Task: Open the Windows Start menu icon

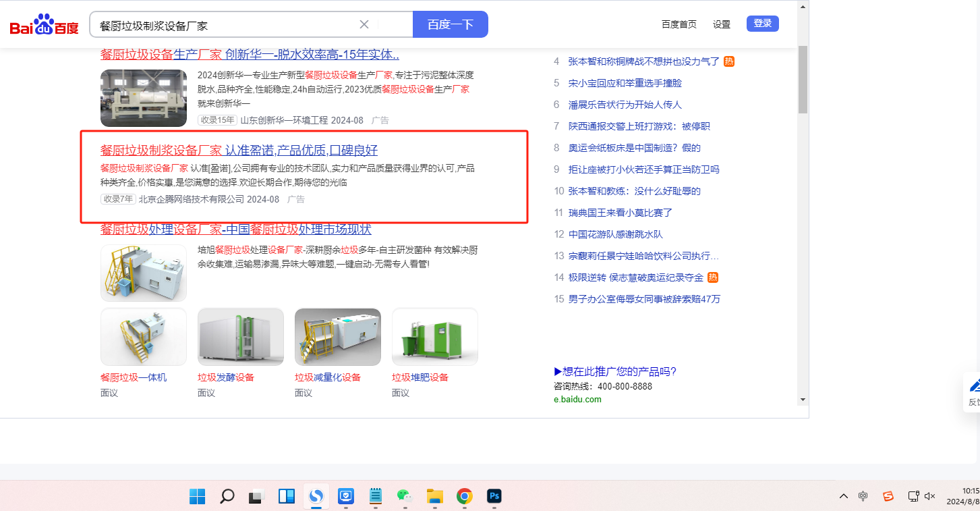Action: coord(198,496)
